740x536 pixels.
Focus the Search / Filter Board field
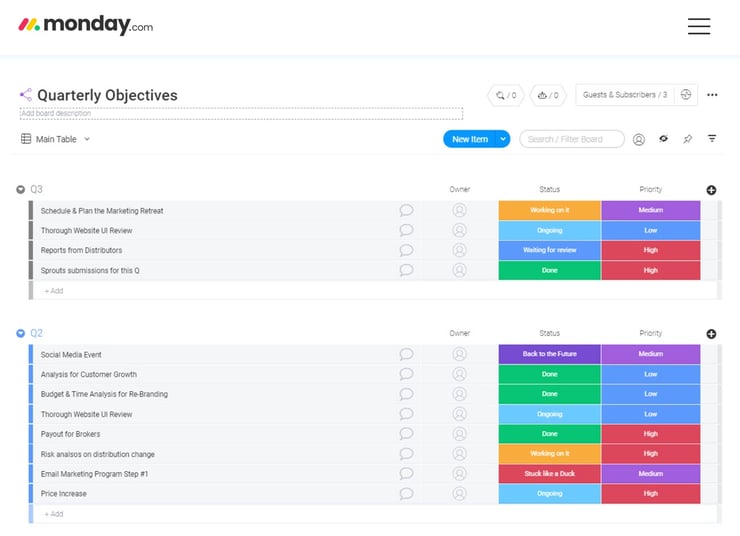572,139
